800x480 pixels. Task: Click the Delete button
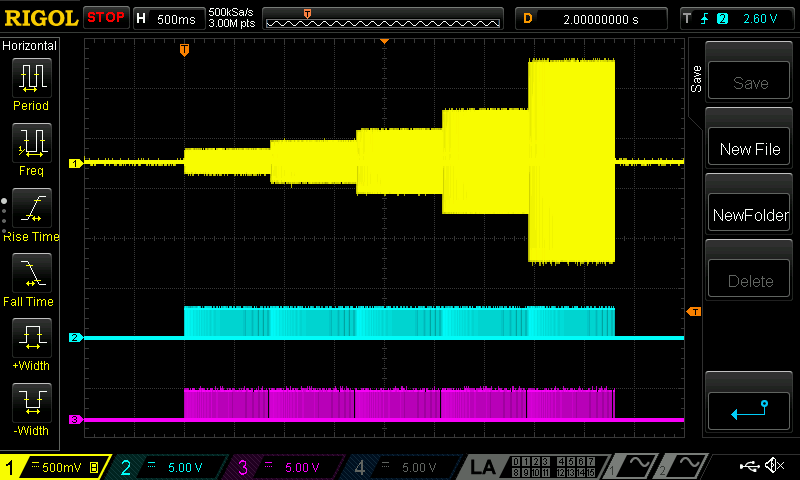(x=749, y=279)
